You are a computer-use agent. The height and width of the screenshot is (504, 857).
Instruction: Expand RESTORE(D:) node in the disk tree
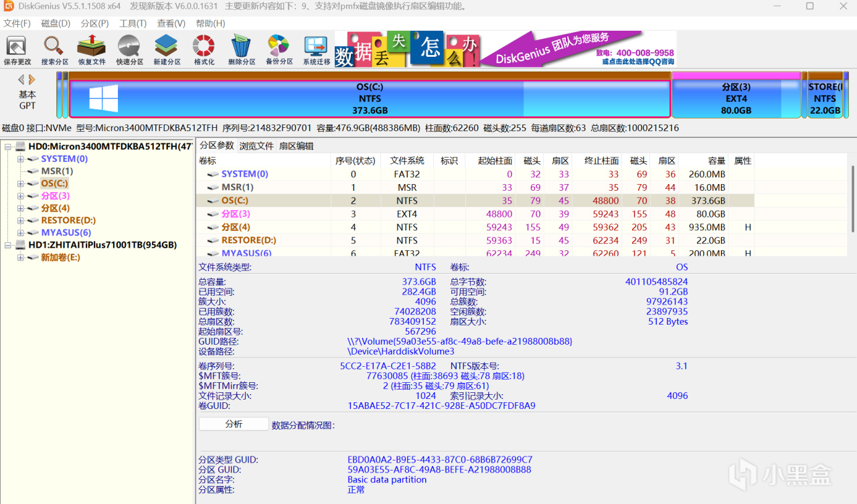tap(21, 220)
